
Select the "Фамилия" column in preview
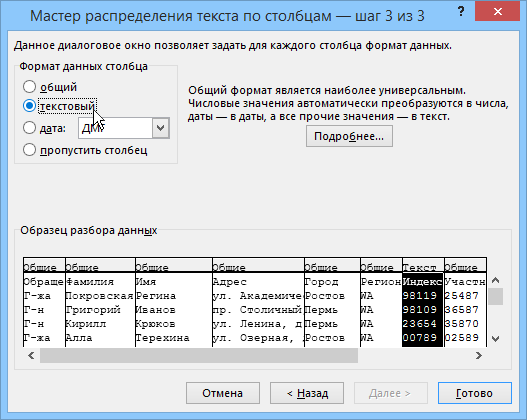tap(90, 282)
